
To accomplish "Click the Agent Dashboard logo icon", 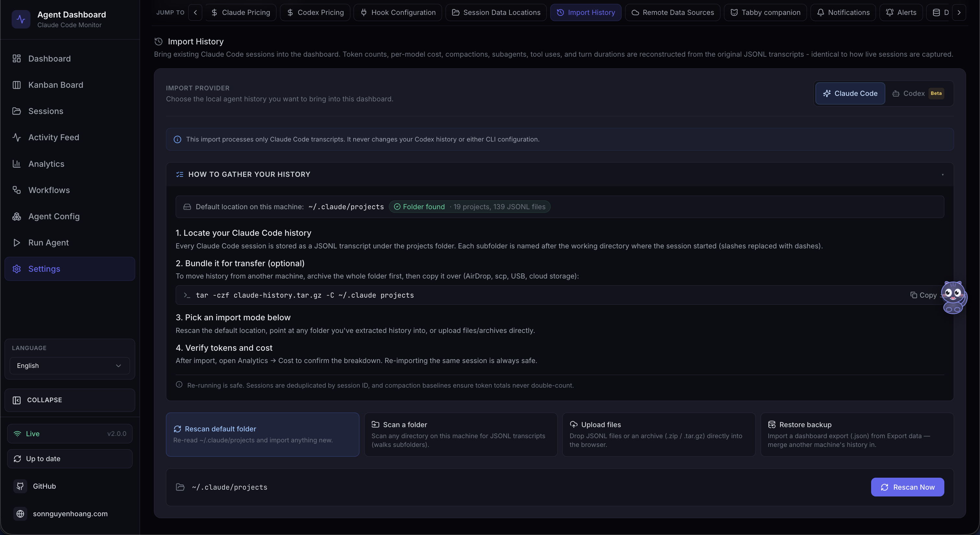I will pyautogui.click(x=21, y=19).
